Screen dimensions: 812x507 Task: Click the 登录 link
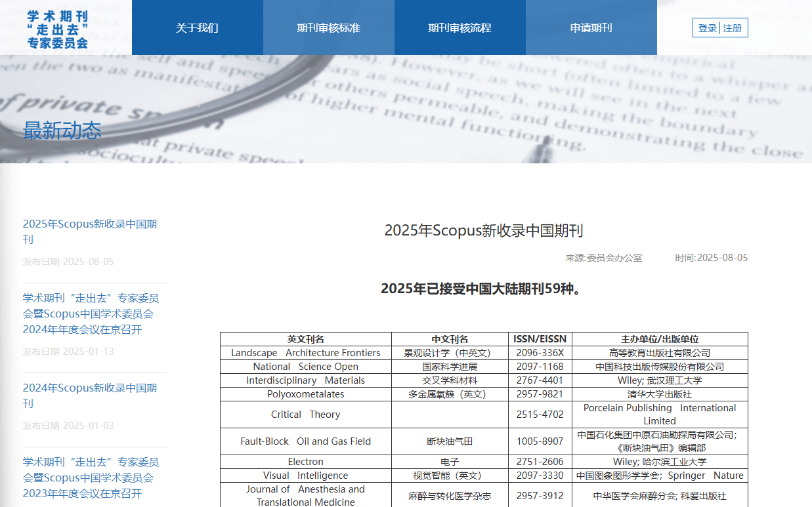click(707, 28)
